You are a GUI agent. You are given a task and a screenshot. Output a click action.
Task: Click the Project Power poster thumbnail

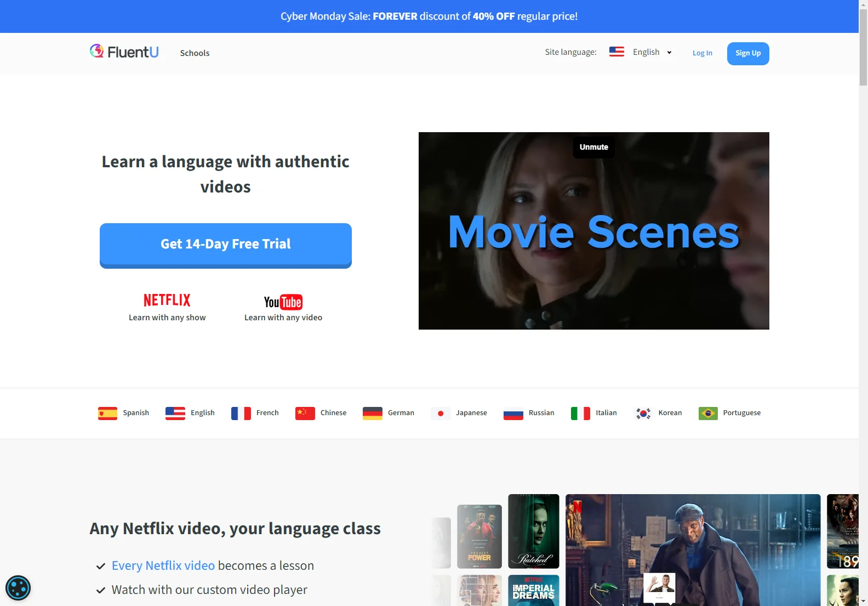[479, 536]
